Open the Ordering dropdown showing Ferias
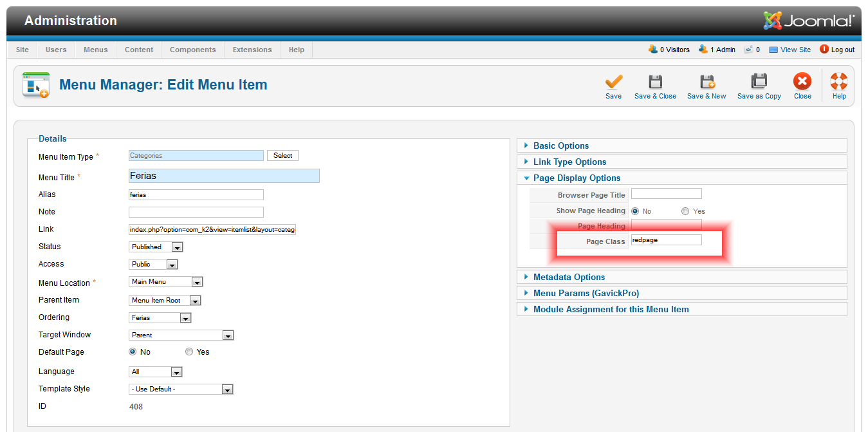Screen dimensions: 868x432 tap(160, 318)
